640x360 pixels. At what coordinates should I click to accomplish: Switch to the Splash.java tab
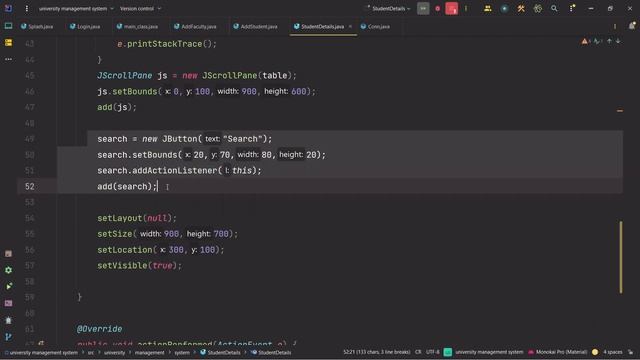[x=37, y=27]
